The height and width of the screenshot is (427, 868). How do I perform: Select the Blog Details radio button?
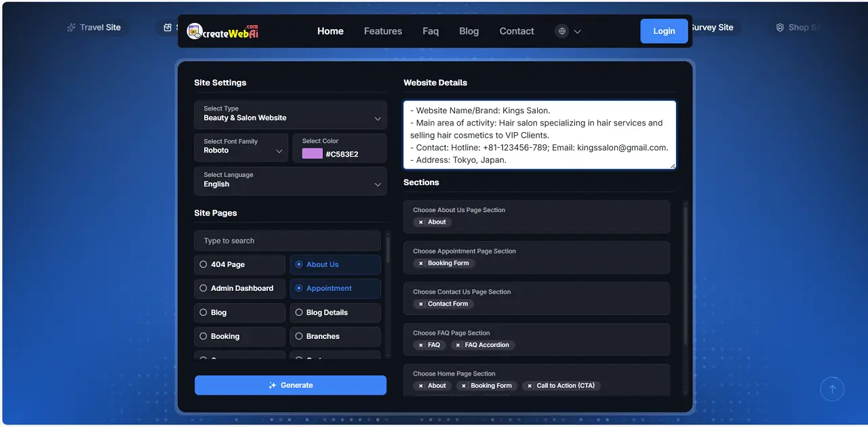tap(299, 312)
